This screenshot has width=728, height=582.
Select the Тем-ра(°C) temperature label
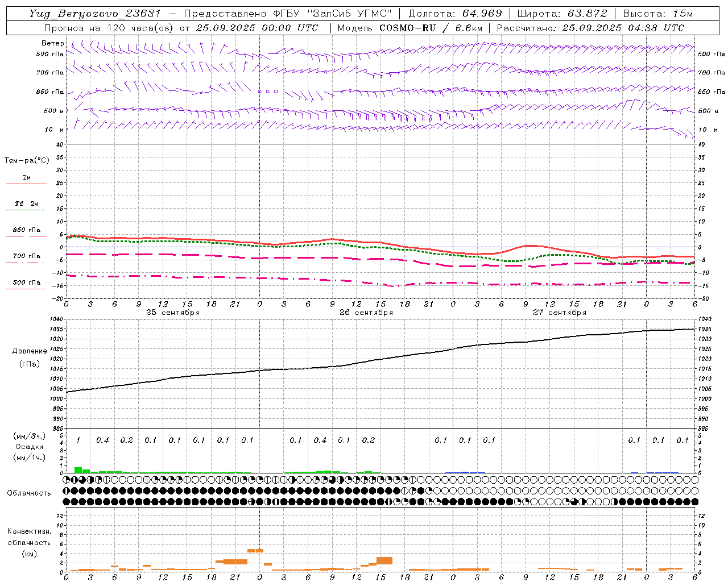27,161
